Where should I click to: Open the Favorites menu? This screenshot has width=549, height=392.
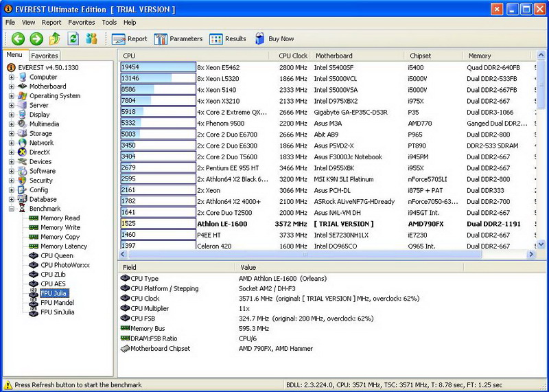pyautogui.click(x=82, y=23)
